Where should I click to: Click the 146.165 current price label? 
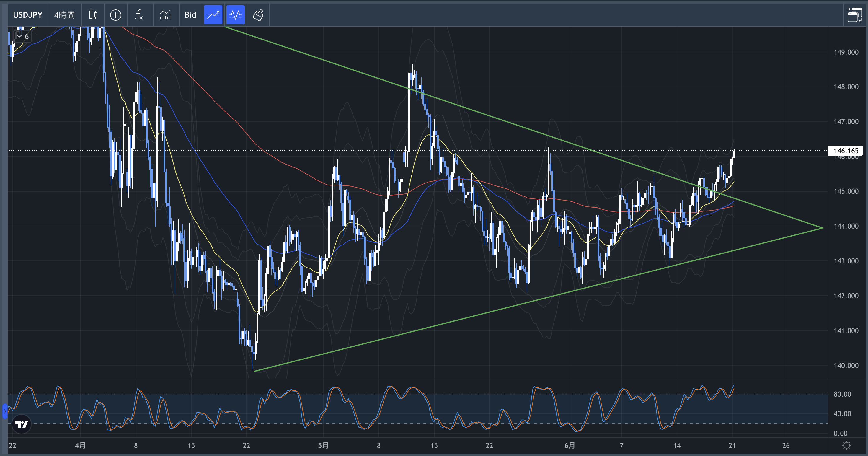(x=846, y=151)
